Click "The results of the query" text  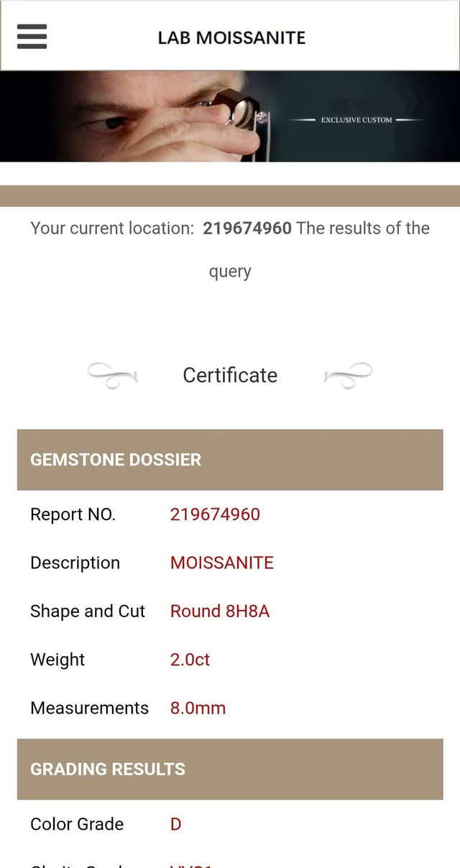(362, 228)
